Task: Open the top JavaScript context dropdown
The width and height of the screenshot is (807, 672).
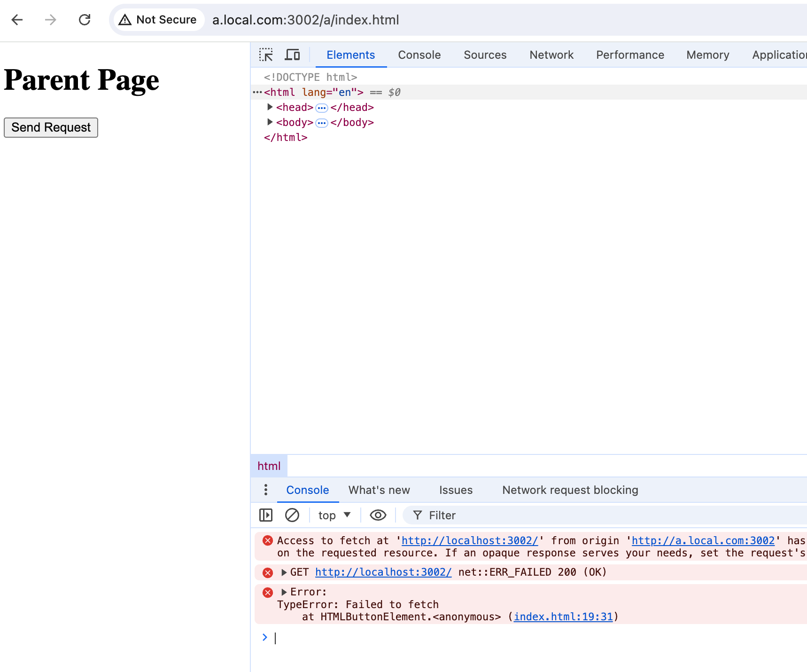Action: (x=334, y=516)
